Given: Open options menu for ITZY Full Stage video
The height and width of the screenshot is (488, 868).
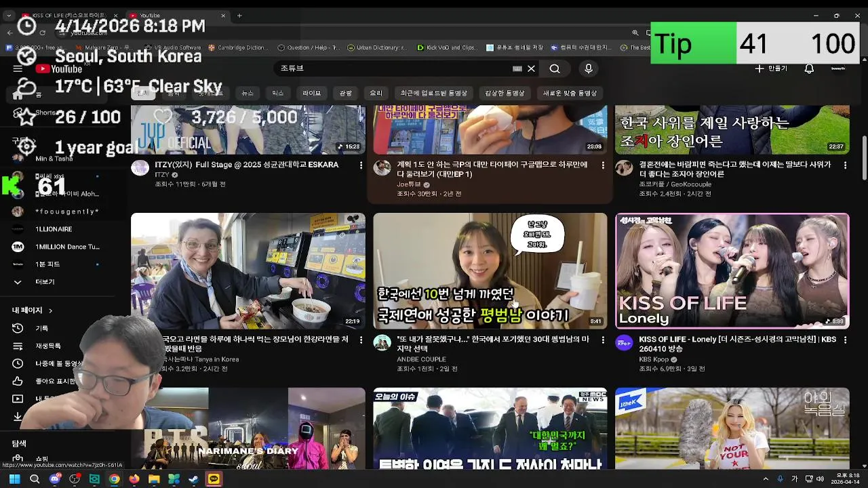Looking at the screenshot, I should tap(361, 165).
